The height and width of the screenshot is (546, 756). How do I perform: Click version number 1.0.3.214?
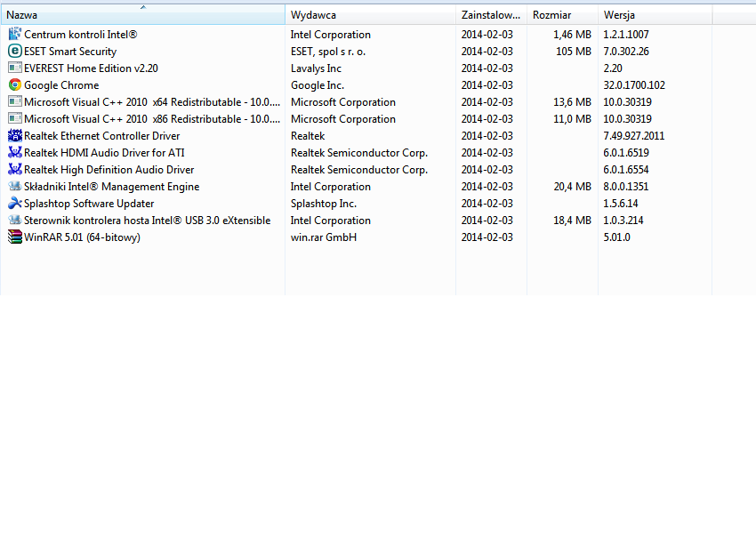pyautogui.click(x=623, y=221)
